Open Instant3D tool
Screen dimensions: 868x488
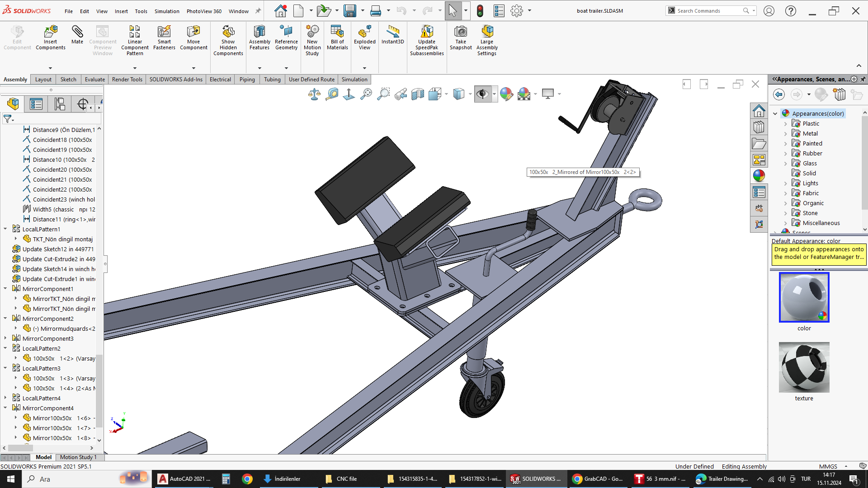coord(392,32)
